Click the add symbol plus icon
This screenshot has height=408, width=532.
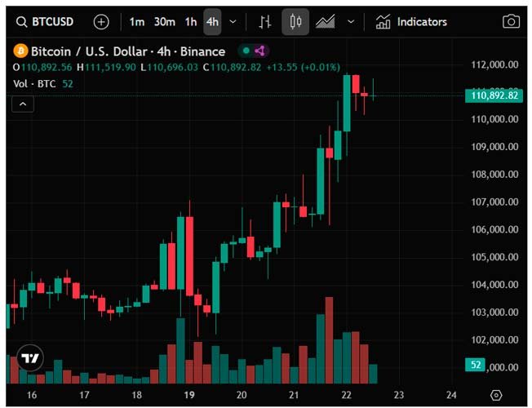point(101,22)
